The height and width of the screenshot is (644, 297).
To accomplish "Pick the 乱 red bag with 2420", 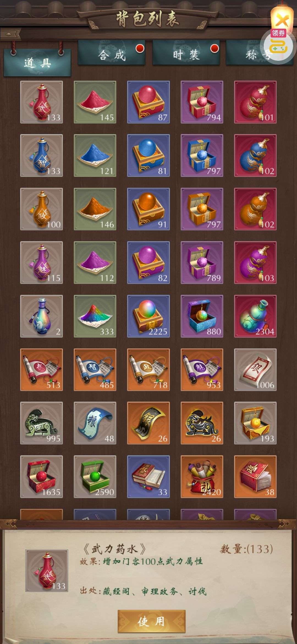I will click(x=202, y=477).
